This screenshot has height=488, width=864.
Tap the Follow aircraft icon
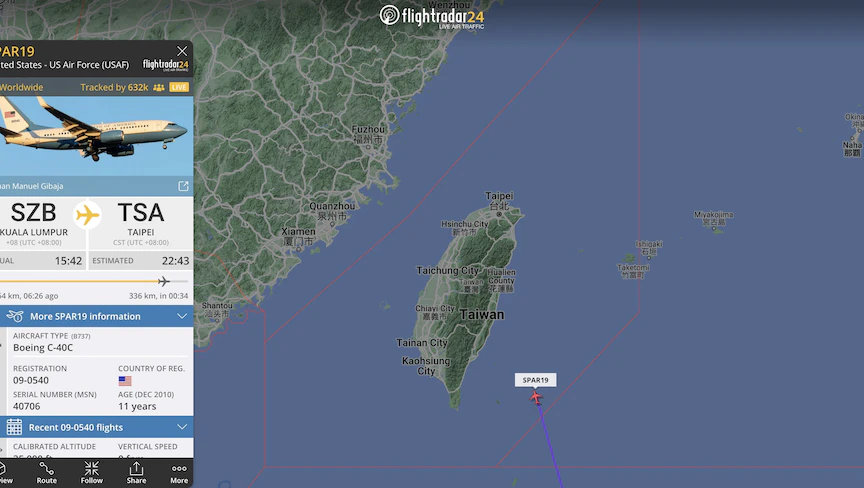coord(91,473)
